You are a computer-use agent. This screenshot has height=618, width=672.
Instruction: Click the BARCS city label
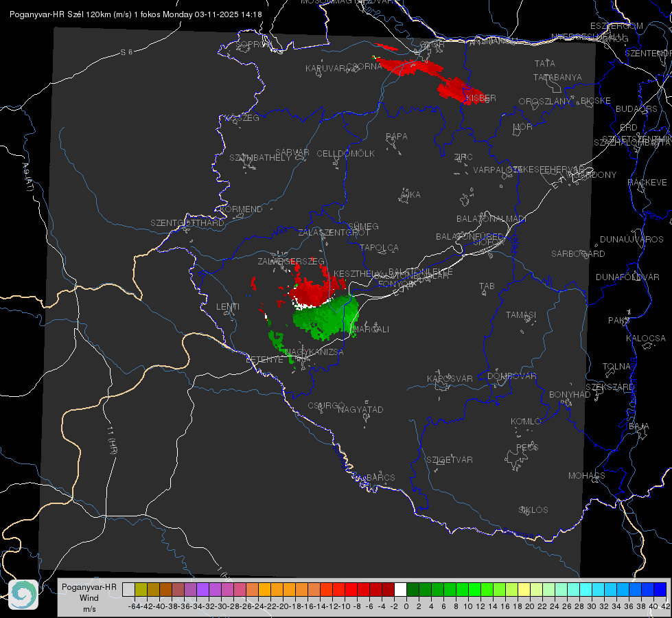(x=380, y=477)
